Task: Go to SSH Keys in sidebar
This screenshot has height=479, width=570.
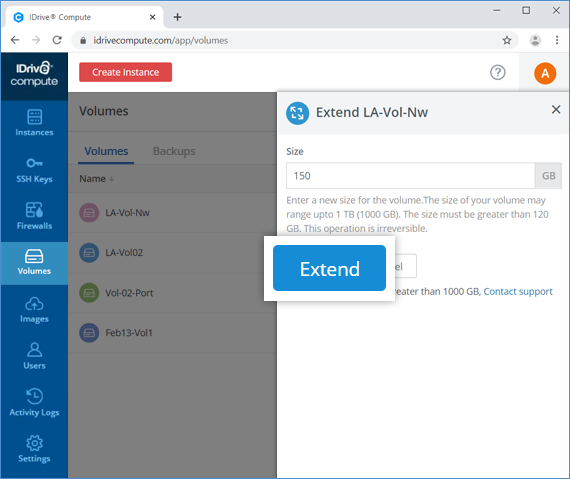Action: (34, 170)
